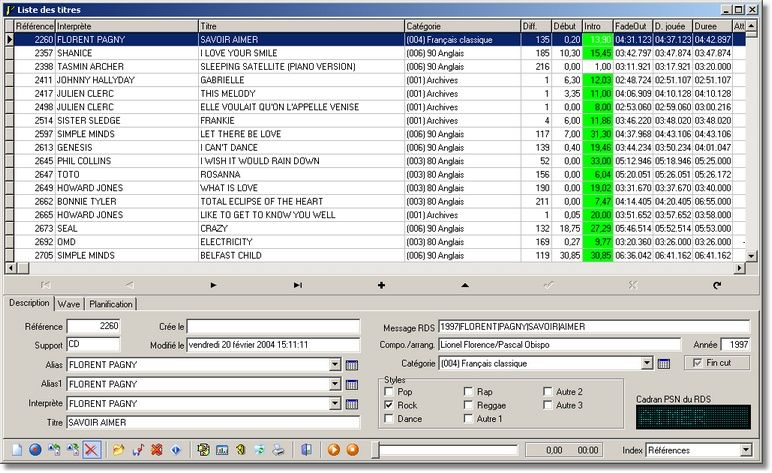772x473 pixels.
Task: Click the printer icon
Action: pyautogui.click(x=279, y=450)
